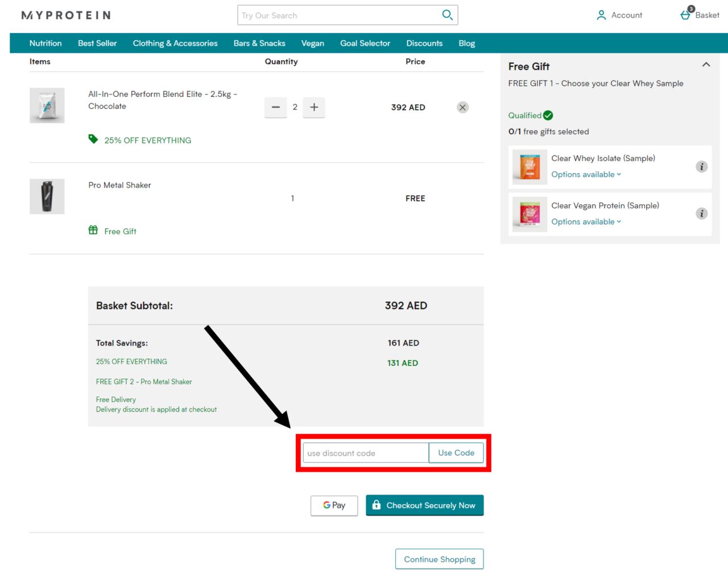
Task: Open the Nutrition menu
Action: [x=45, y=43]
